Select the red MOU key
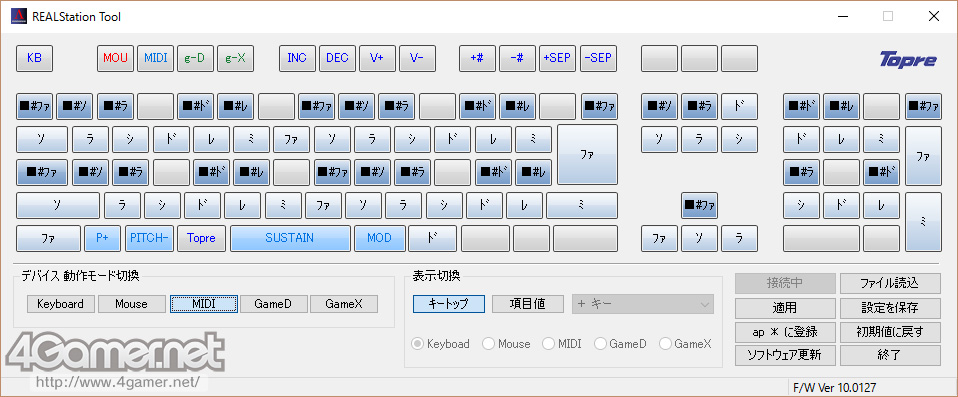Screen dimensions: 958x397 tap(115, 59)
